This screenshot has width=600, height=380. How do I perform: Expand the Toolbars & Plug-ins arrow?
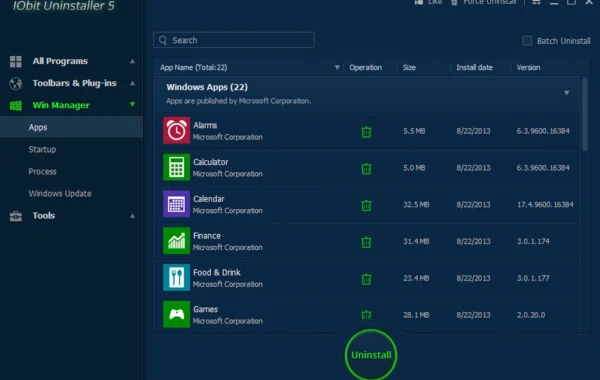point(132,83)
